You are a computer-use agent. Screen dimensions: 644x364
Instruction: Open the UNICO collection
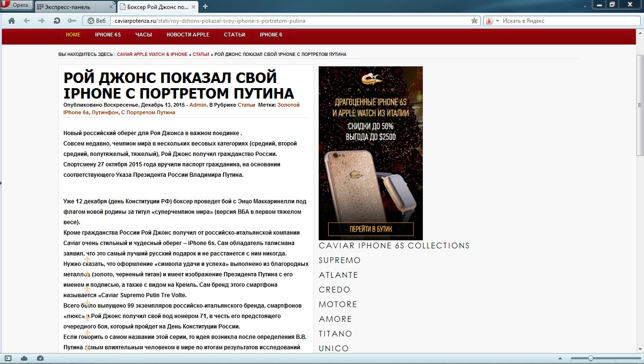coord(334,348)
